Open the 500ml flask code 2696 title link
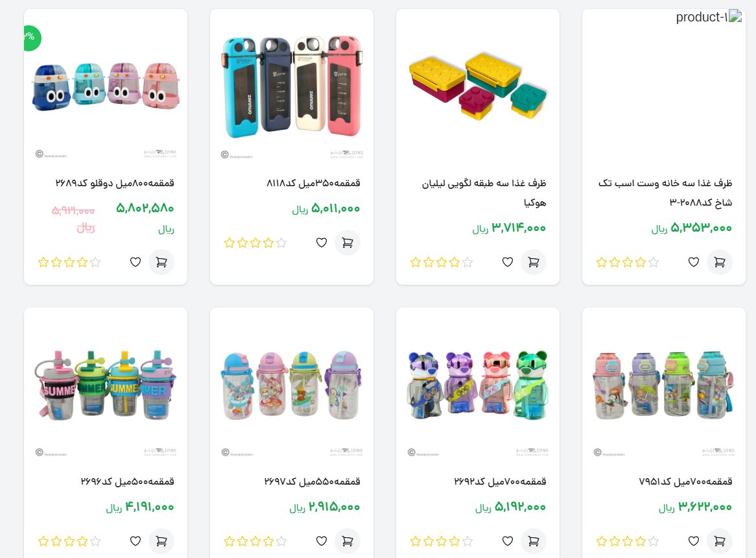Viewport: 756px width, 558px height. coord(127,481)
